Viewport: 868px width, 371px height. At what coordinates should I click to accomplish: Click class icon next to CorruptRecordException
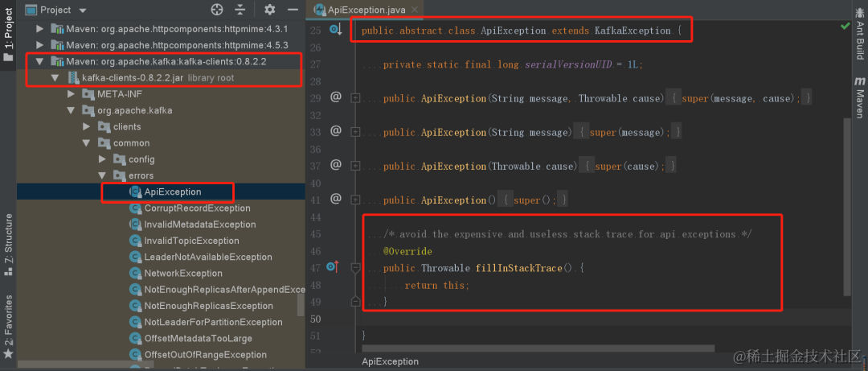[135, 208]
